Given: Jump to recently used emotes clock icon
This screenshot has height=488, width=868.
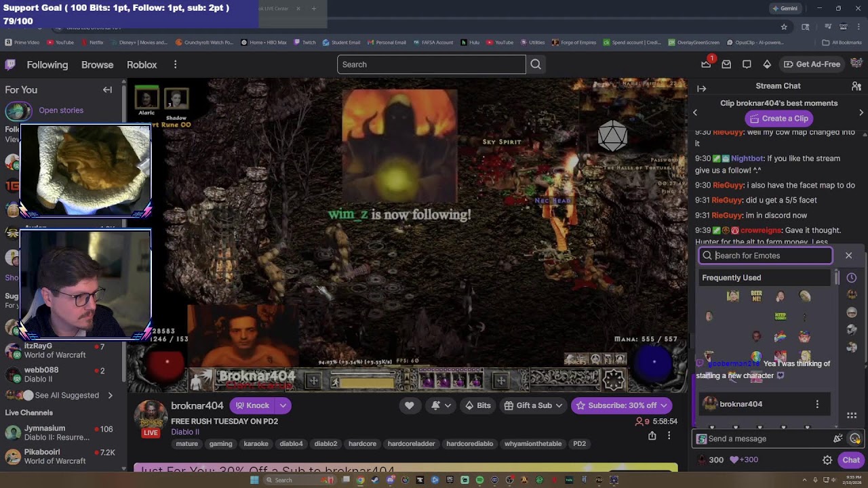Looking at the screenshot, I should pos(852,277).
